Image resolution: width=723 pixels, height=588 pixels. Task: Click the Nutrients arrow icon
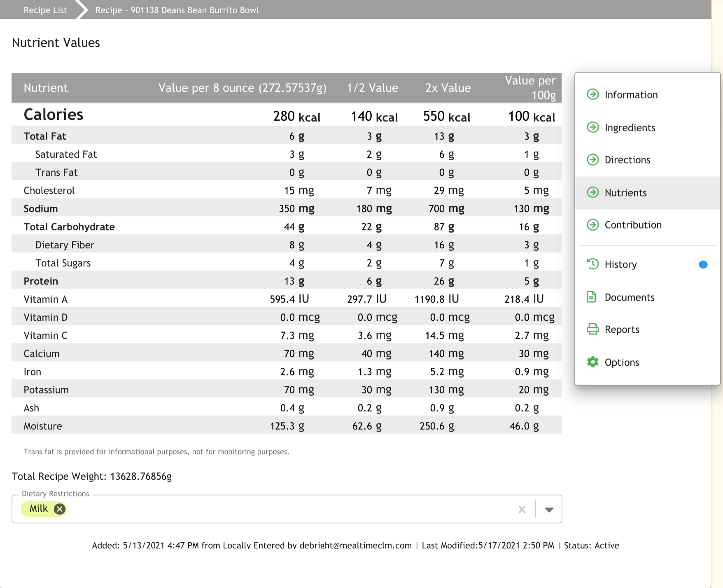click(x=592, y=192)
